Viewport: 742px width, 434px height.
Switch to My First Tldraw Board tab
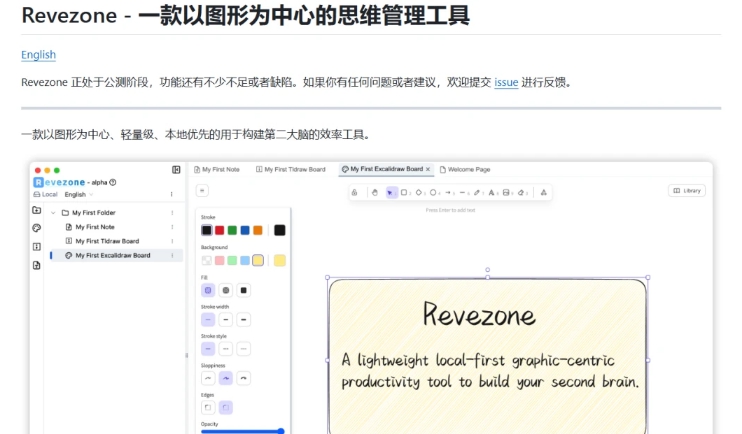click(x=291, y=169)
